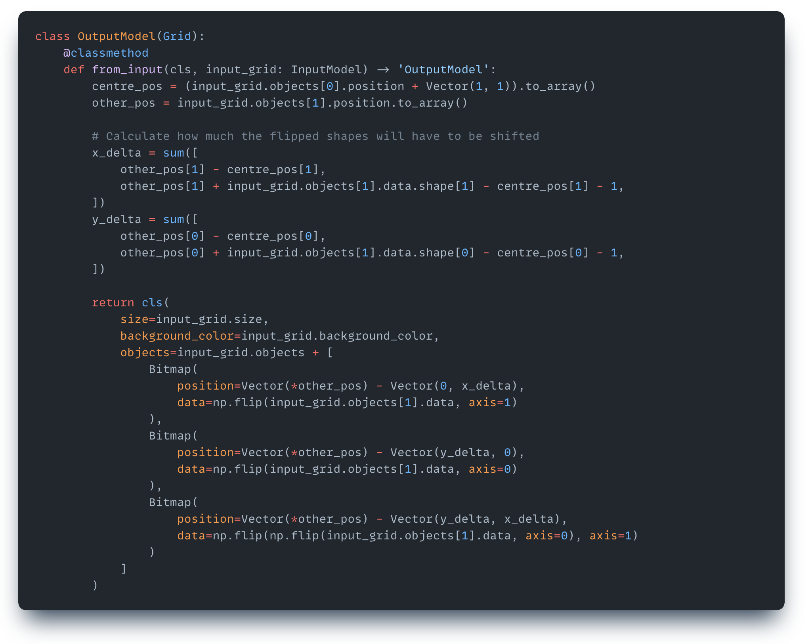Click the np.flip call with axis=1
This screenshot has width=812, height=644.
tap(347, 402)
